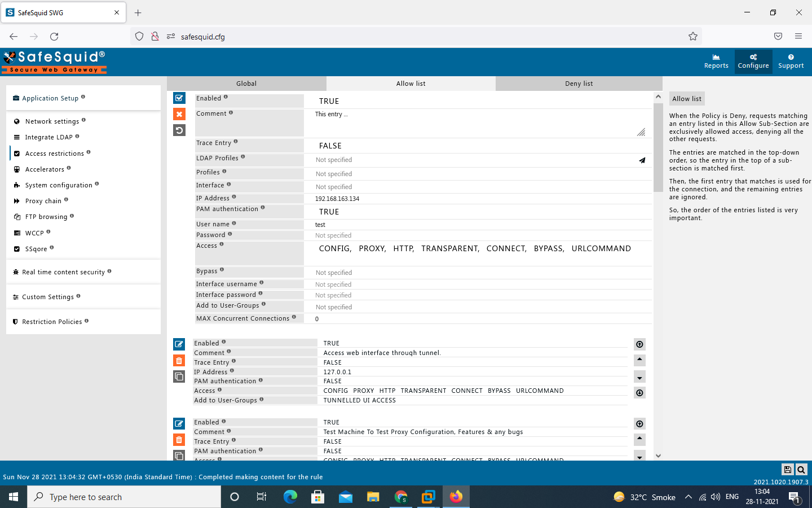
Task: Open the Profiles 'Not specified' selector
Action: pos(334,174)
